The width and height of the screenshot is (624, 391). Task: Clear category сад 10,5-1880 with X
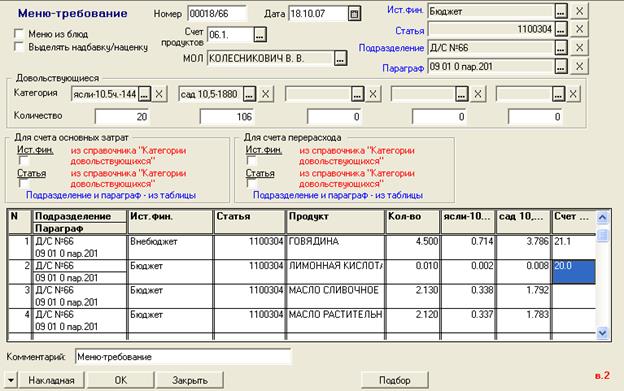[x=265, y=94]
